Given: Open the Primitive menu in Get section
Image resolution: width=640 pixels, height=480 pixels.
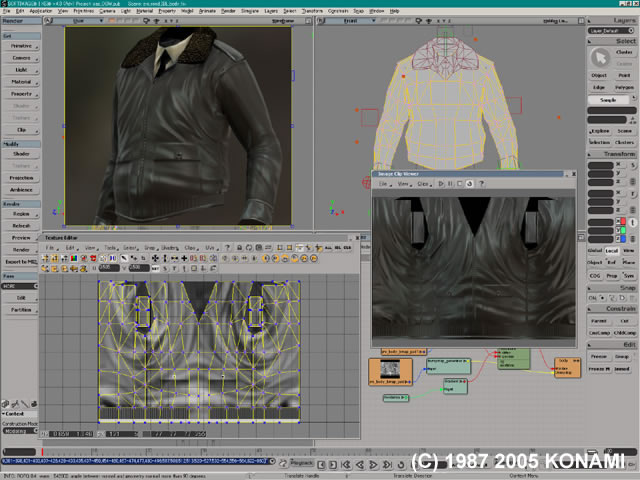Looking at the screenshot, I should tap(21, 46).
